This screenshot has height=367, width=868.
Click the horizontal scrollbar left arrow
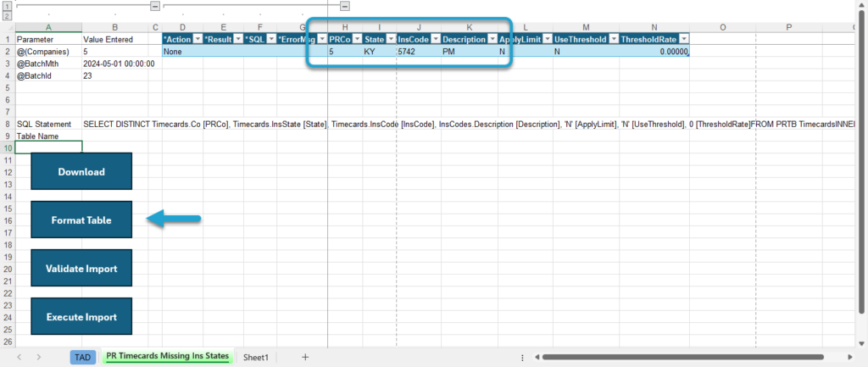coord(537,357)
